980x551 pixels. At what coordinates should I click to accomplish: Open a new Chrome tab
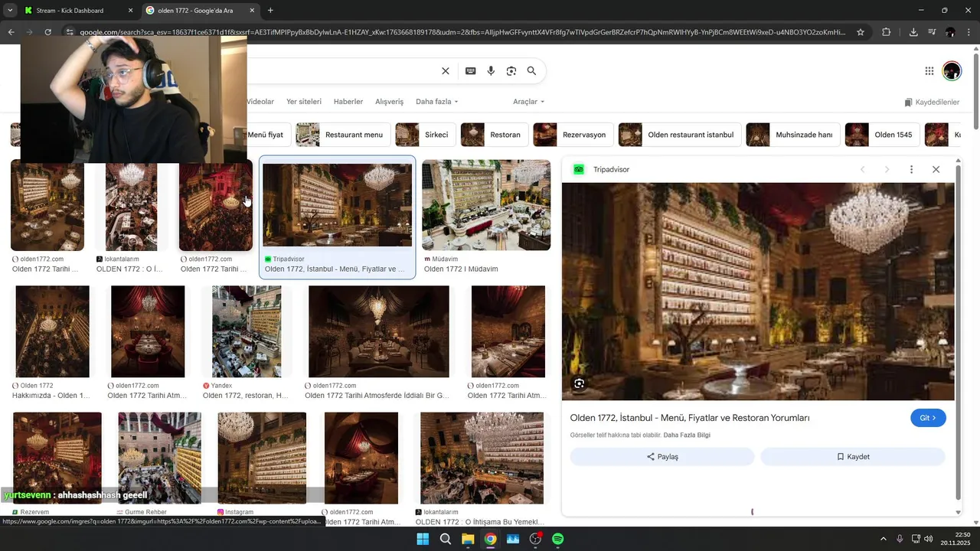coord(270,11)
